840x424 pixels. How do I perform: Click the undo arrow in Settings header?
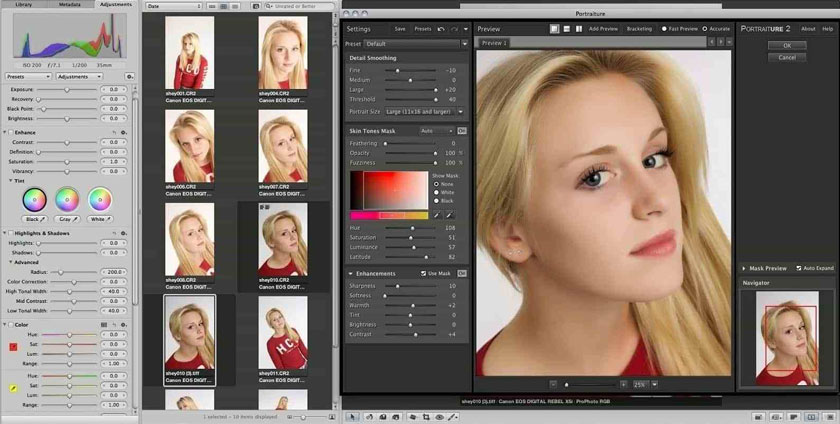[442, 29]
